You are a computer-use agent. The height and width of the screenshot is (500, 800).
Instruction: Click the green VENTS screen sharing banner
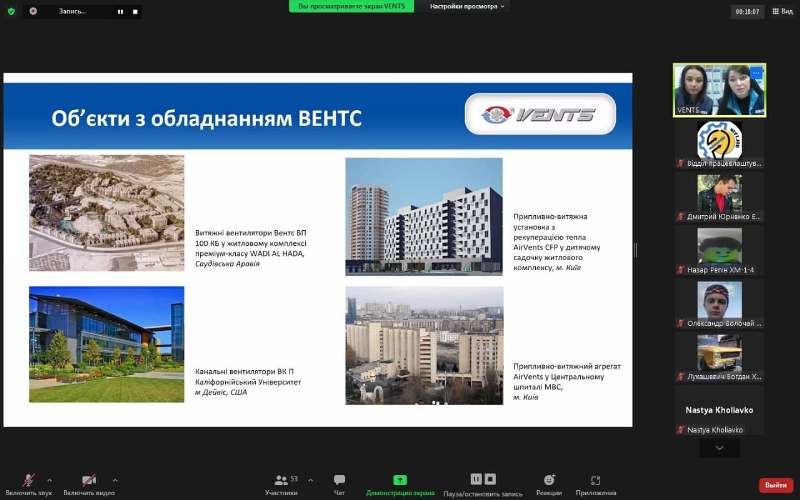coord(352,7)
